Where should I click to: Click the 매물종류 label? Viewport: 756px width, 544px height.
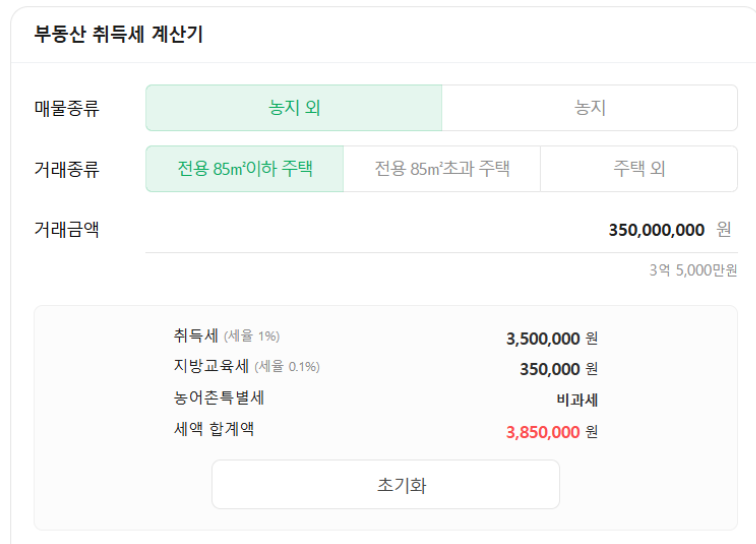pyautogui.click(x=67, y=108)
